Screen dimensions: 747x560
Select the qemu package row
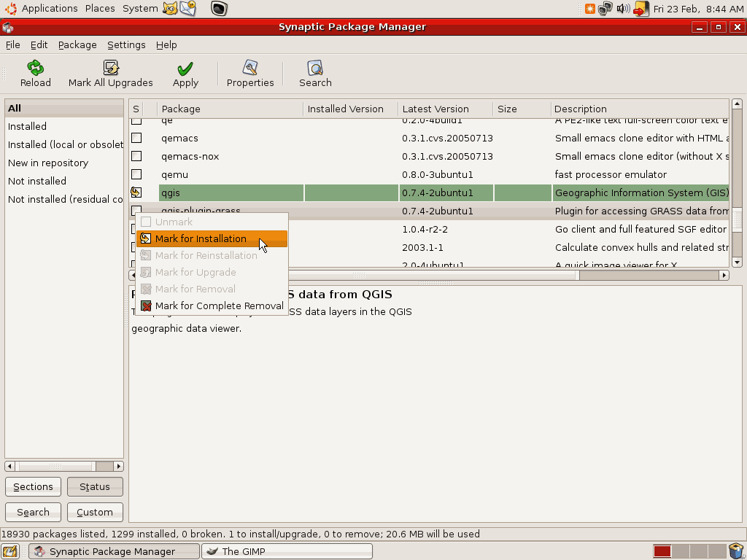coord(429,174)
